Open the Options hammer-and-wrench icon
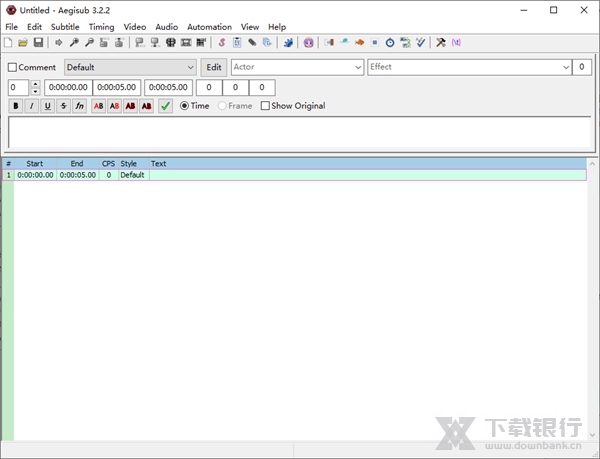 tap(440, 43)
